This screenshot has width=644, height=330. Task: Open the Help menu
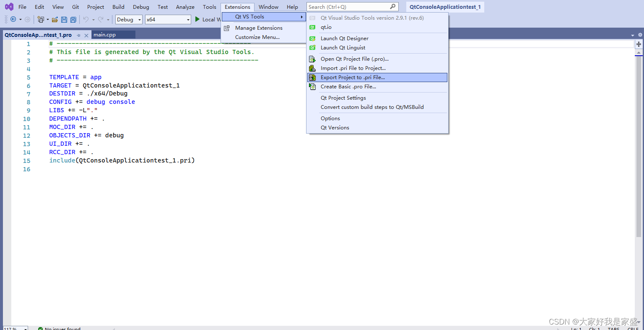click(292, 7)
